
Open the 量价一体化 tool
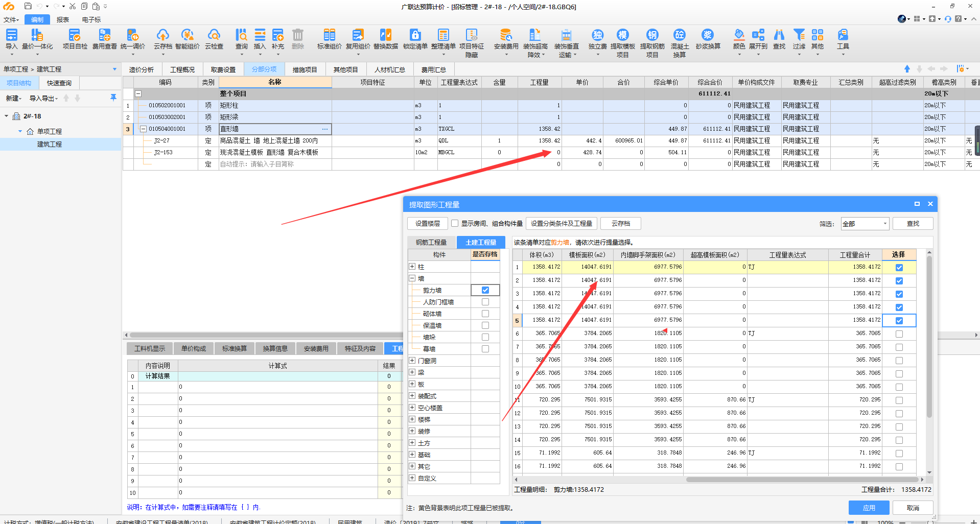37,39
